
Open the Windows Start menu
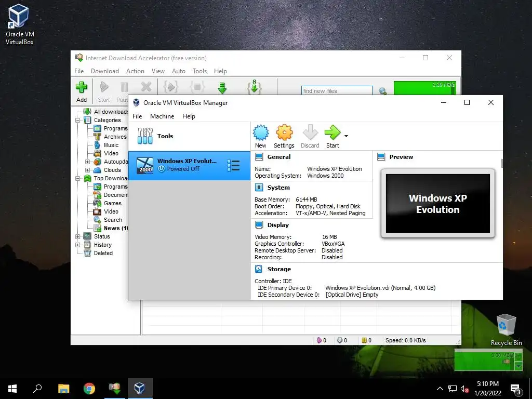click(x=12, y=388)
